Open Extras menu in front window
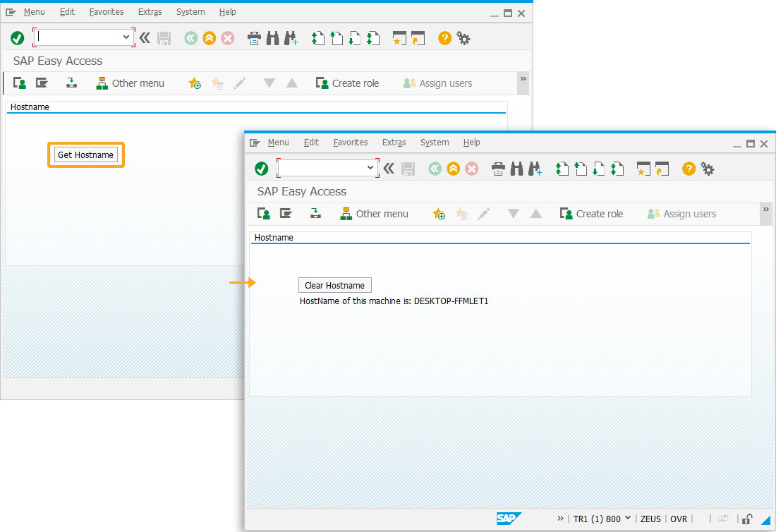 tap(394, 143)
